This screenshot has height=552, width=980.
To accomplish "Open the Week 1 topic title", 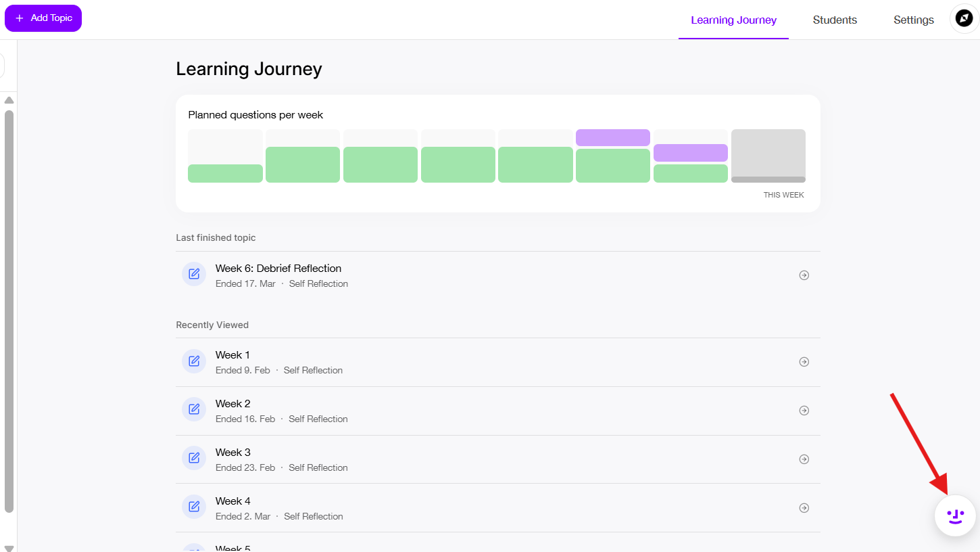I will (232, 355).
